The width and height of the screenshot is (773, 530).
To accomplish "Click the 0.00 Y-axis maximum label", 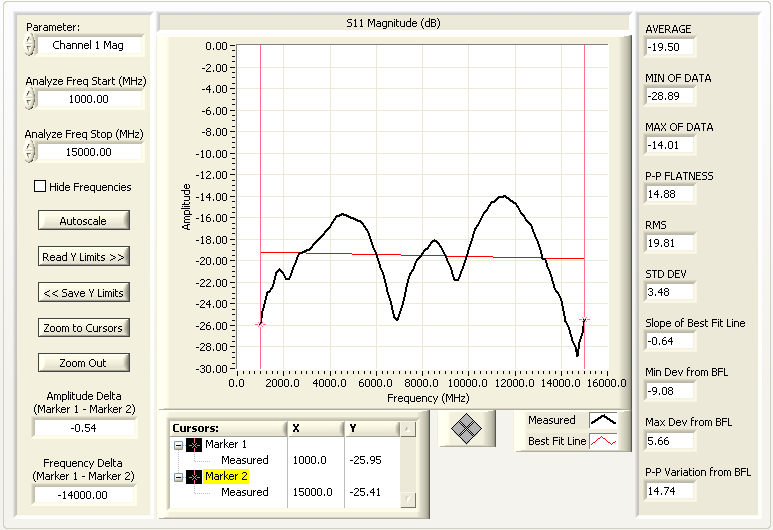I will pos(216,46).
